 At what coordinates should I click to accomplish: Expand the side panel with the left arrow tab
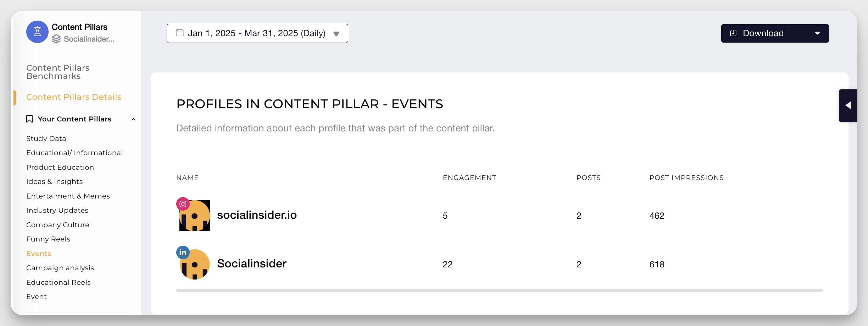848,105
